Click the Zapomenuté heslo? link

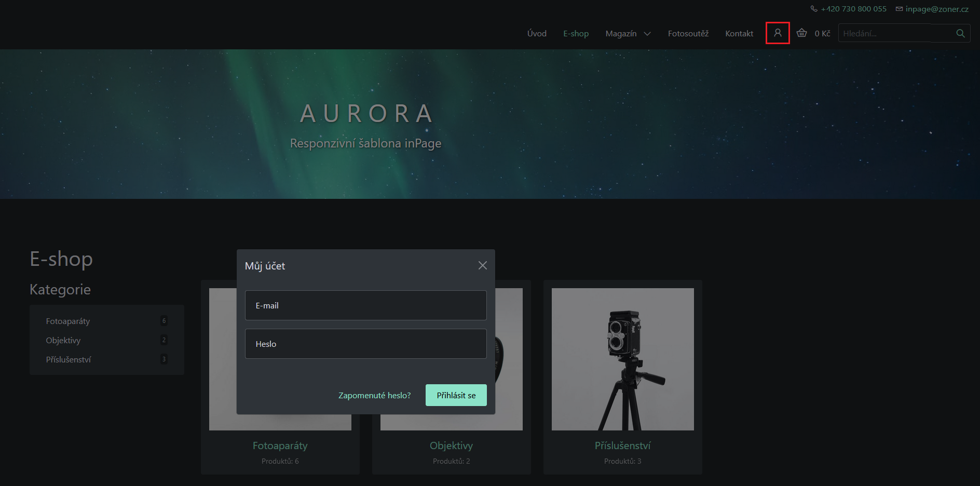tap(374, 396)
